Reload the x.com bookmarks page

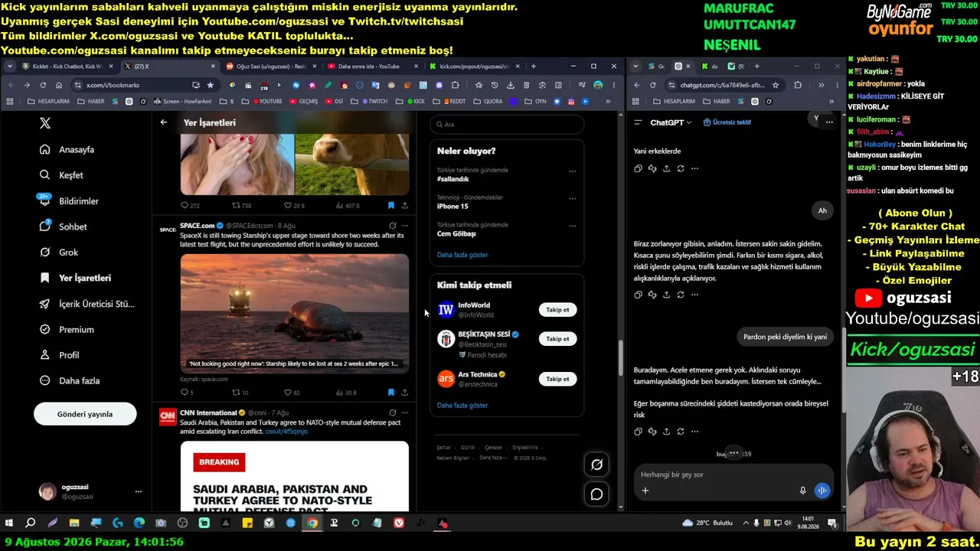point(42,85)
